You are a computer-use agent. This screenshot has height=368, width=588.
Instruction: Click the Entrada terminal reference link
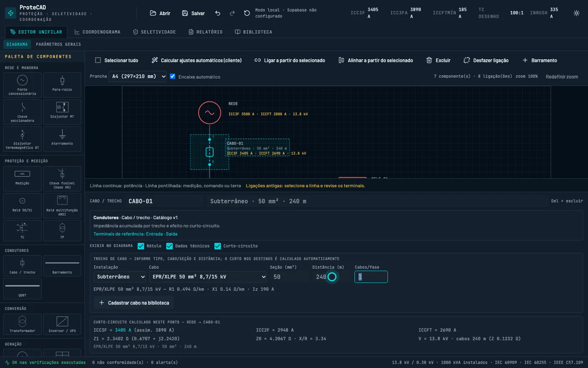(x=154, y=234)
